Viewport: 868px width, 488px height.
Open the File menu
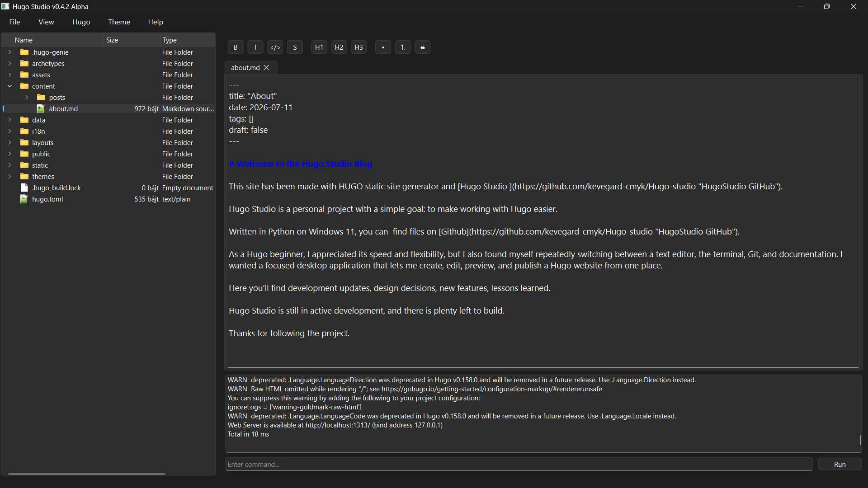(14, 22)
